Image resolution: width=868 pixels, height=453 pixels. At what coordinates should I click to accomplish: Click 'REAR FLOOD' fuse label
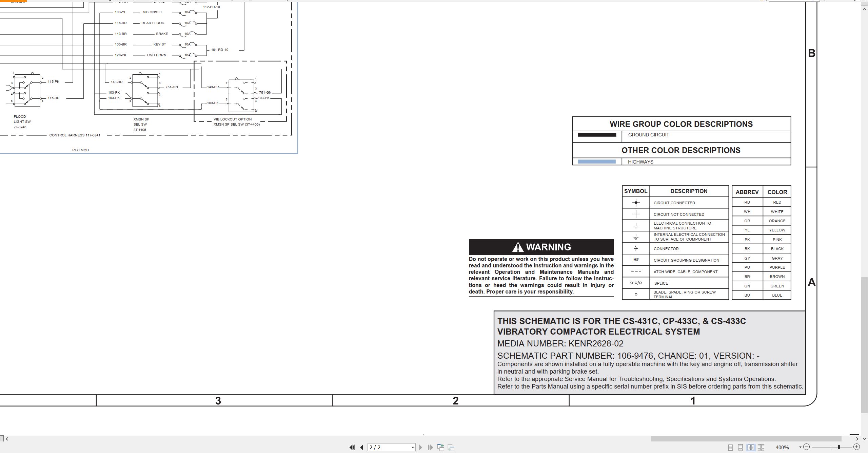pyautogui.click(x=153, y=23)
